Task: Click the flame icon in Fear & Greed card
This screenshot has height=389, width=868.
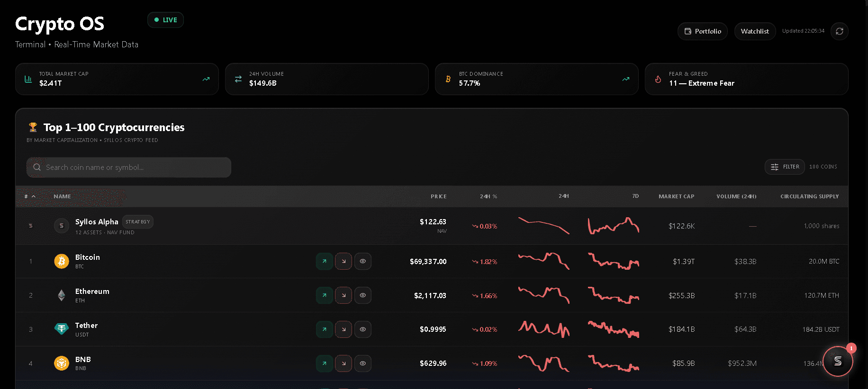Action: point(658,79)
